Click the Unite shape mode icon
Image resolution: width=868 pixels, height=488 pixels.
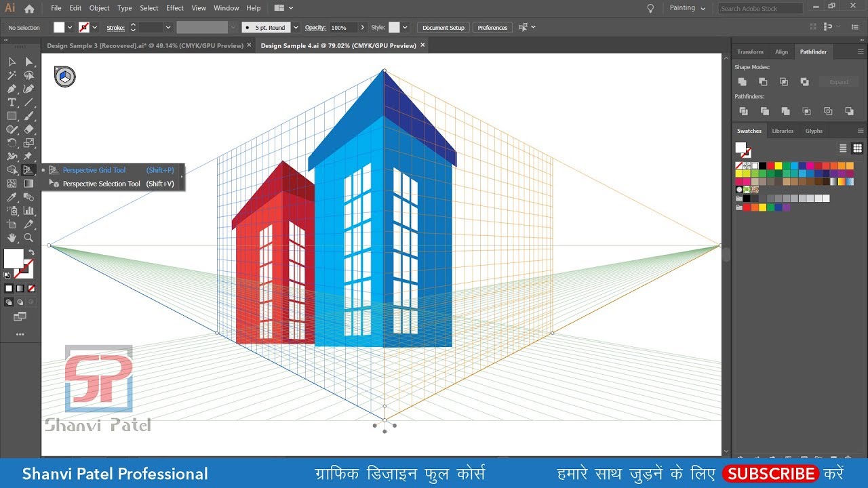[743, 81]
